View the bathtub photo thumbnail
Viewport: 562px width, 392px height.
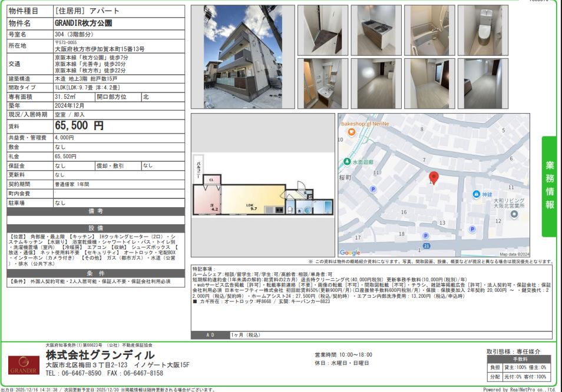point(429,30)
